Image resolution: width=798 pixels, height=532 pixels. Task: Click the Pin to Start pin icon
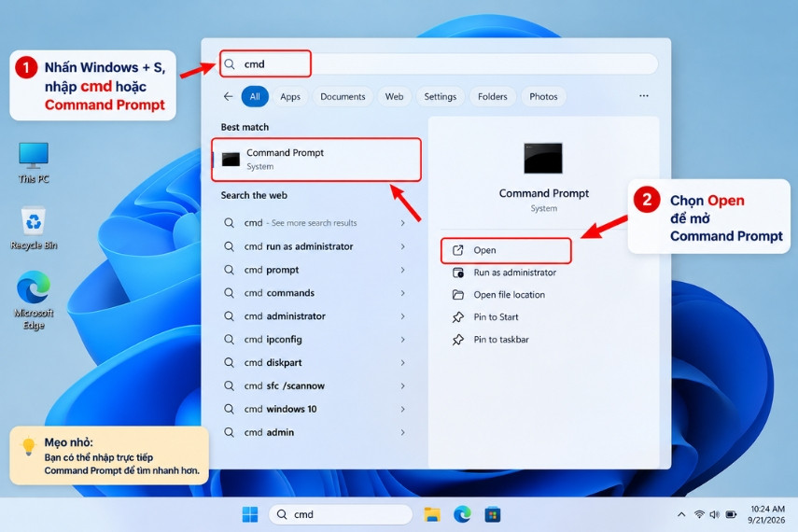tap(458, 317)
